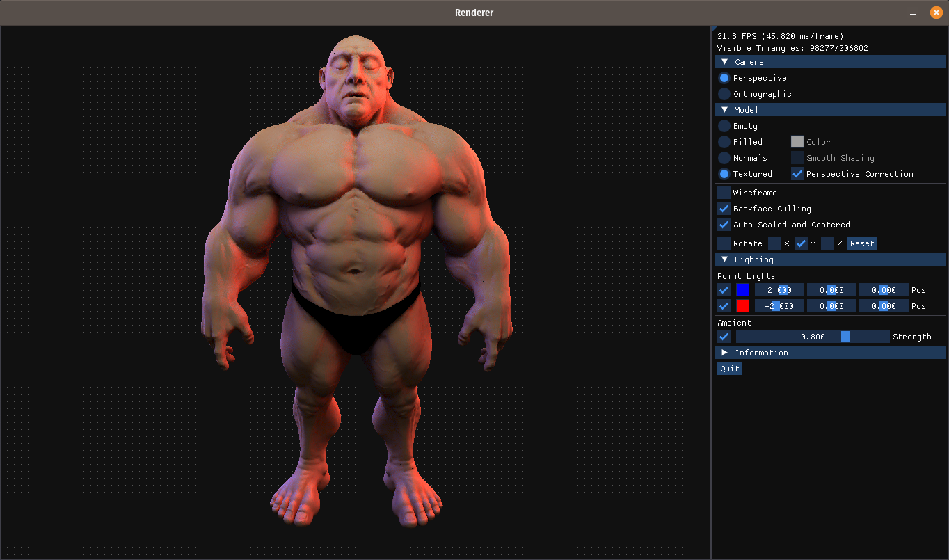Click the Quit button

pyautogui.click(x=730, y=369)
